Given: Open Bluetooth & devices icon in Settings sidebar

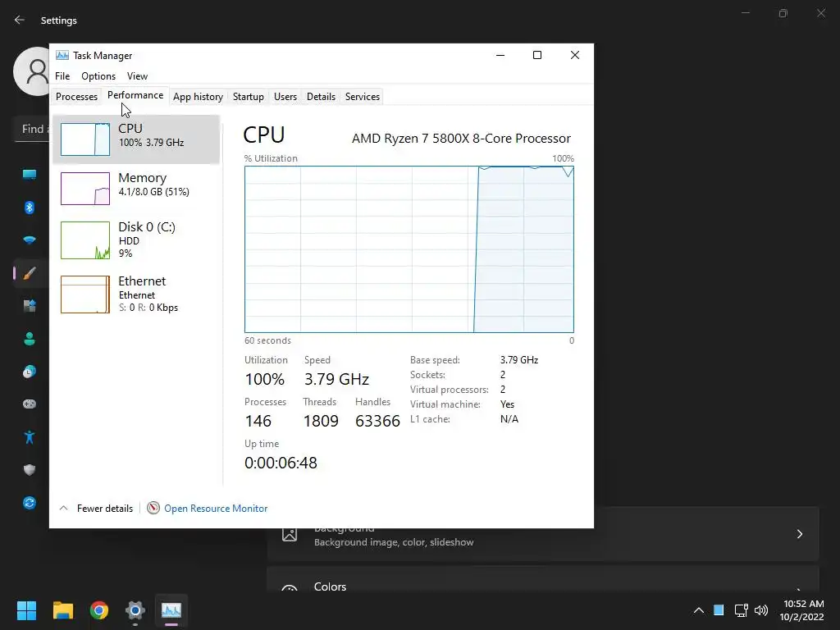Looking at the screenshot, I should (x=30, y=208).
